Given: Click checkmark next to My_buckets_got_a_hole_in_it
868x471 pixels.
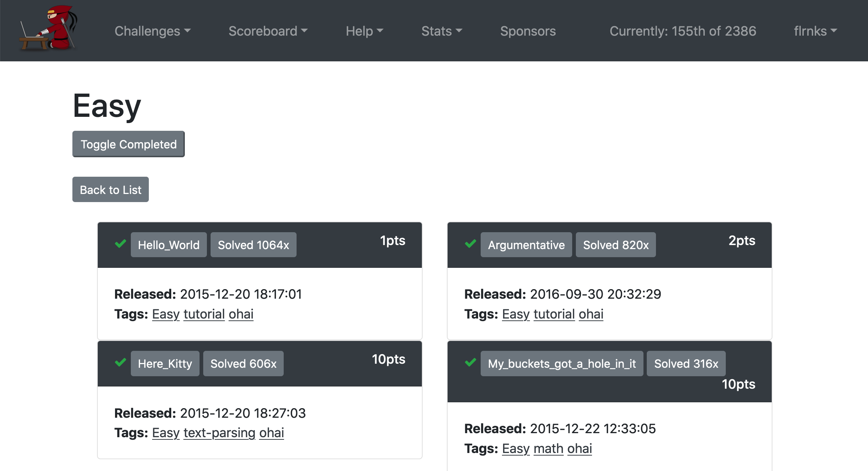Looking at the screenshot, I should (470, 362).
